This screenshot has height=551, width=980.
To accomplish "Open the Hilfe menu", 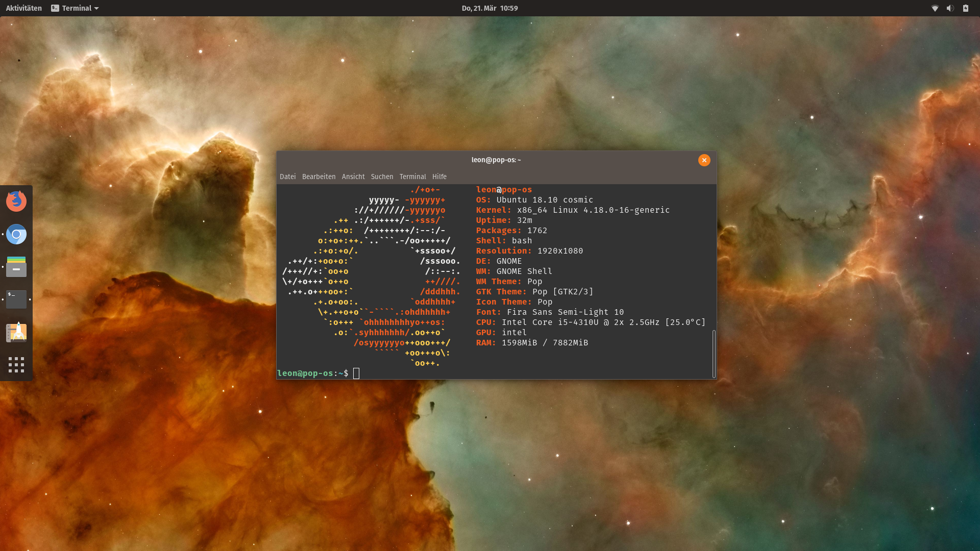I will pyautogui.click(x=439, y=177).
